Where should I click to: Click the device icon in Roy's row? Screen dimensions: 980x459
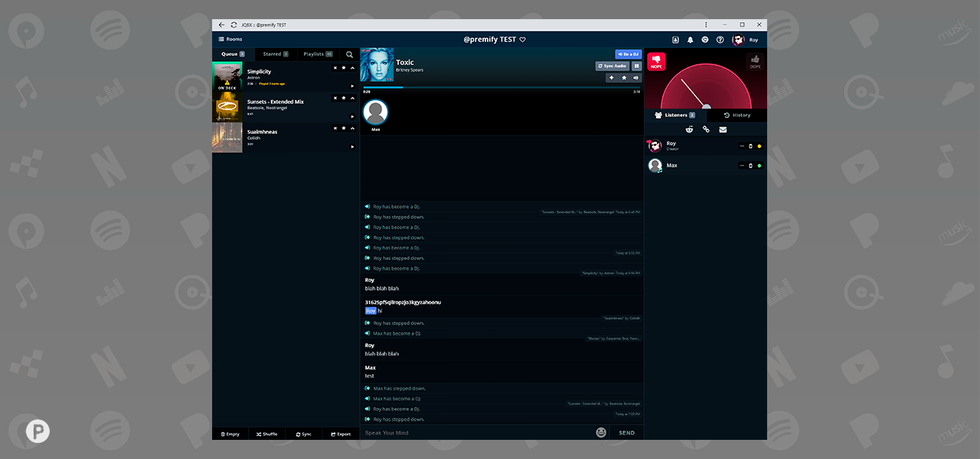[750, 146]
